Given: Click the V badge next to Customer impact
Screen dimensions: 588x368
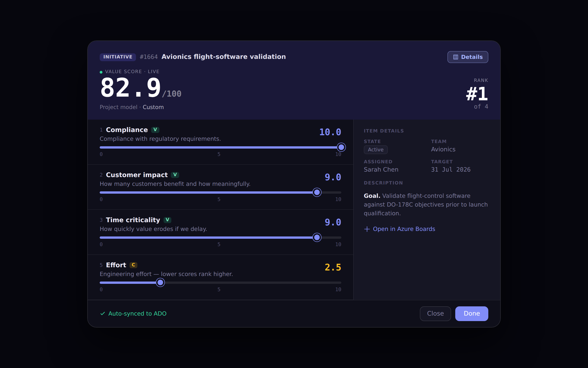Looking at the screenshot, I should tap(175, 175).
